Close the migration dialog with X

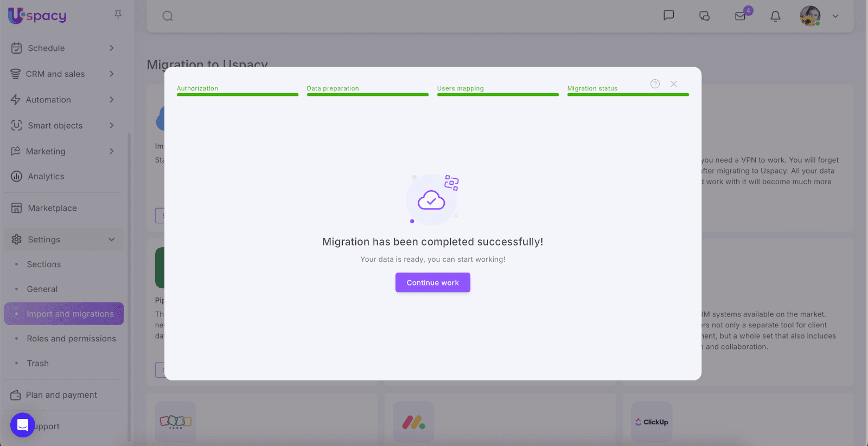coord(673,84)
